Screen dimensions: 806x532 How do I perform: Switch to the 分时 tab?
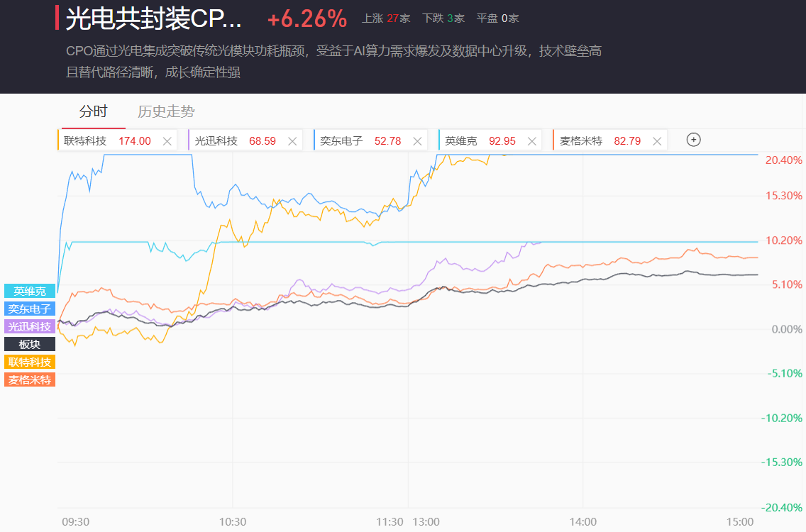click(93, 111)
